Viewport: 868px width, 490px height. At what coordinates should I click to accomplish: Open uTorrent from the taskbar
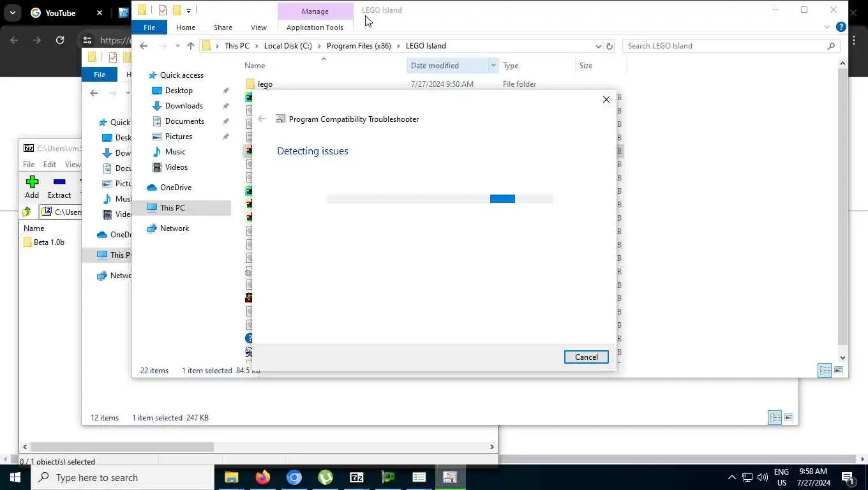click(325, 477)
